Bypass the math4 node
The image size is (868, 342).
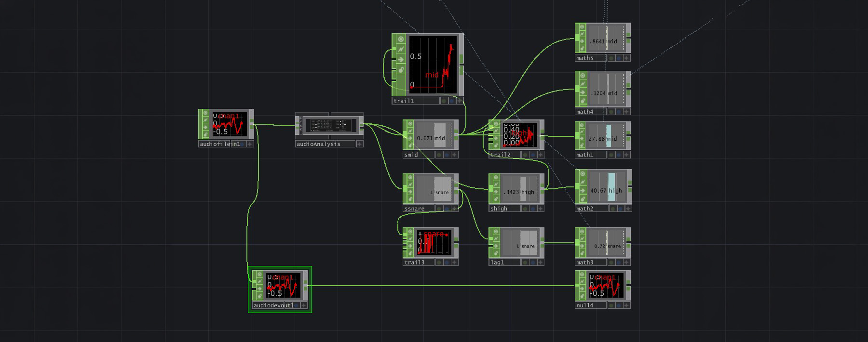tap(583, 92)
